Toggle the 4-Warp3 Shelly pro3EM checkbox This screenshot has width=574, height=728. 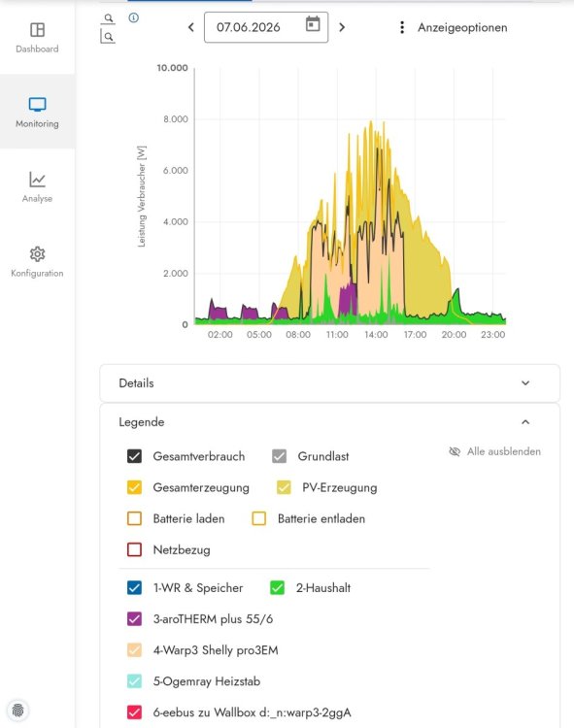pyautogui.click(x=134, y=650)
